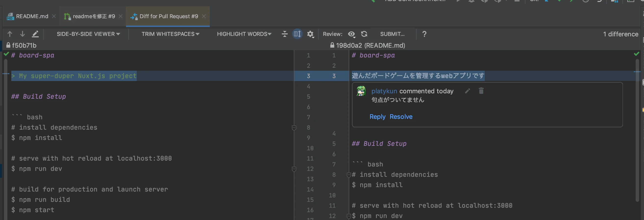Click the '> My super-duper Nuxt.js project' line
Screen dimensions: 644x220
(x=74, y=76)
